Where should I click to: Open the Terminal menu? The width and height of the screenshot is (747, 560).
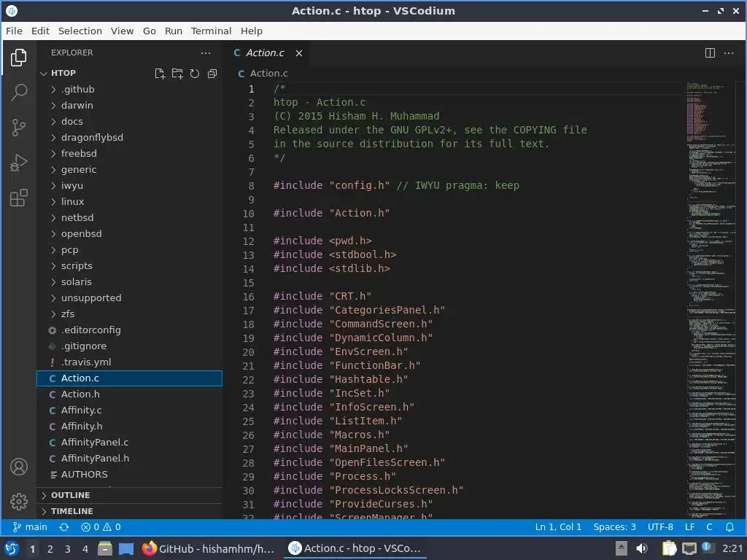[211, 31]
